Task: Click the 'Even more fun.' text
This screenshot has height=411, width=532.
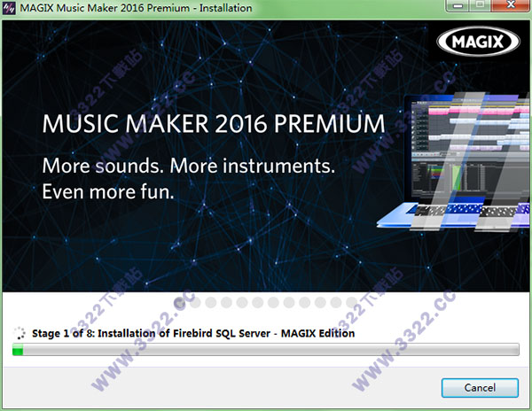Action: click(108, 192)
